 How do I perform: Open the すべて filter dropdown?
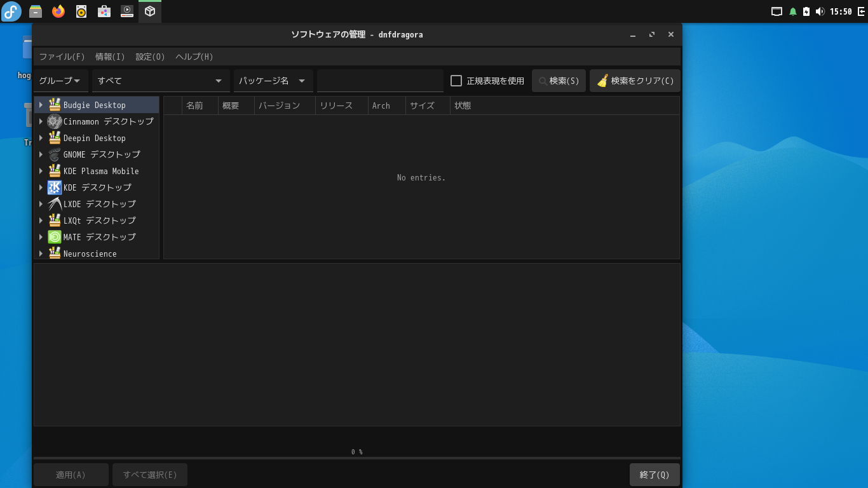click(161, 81)
